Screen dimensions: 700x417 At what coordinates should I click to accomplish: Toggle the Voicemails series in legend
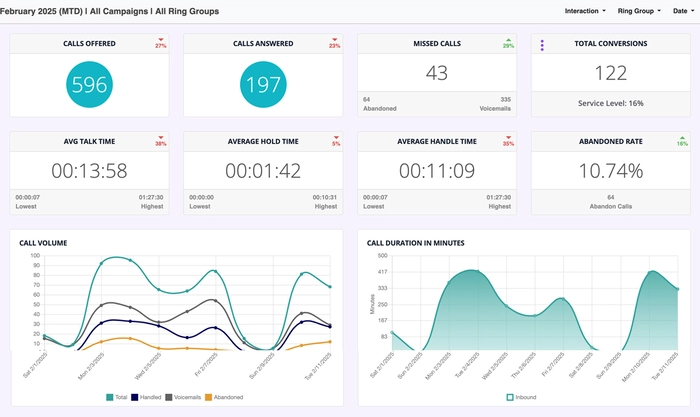(183, 397)
